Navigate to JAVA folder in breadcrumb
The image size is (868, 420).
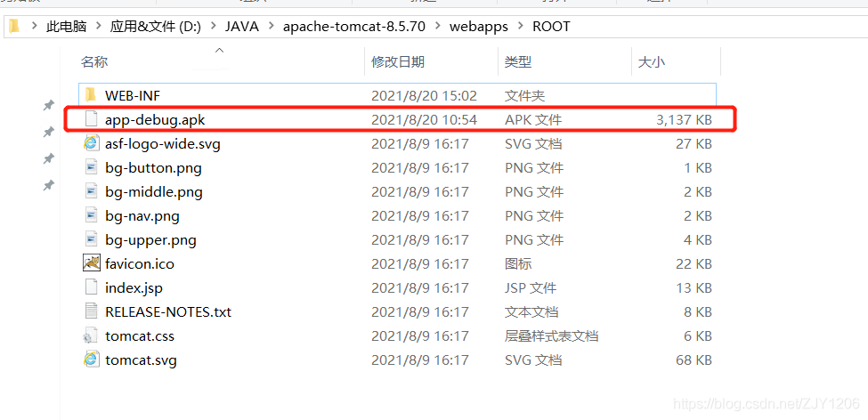coord(242,27)
